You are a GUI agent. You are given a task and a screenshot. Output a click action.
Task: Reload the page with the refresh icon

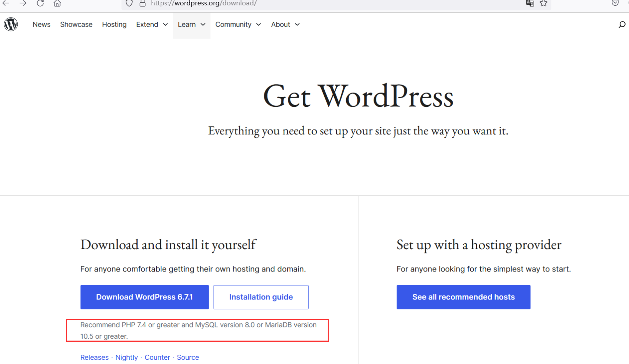pos(40,3)
